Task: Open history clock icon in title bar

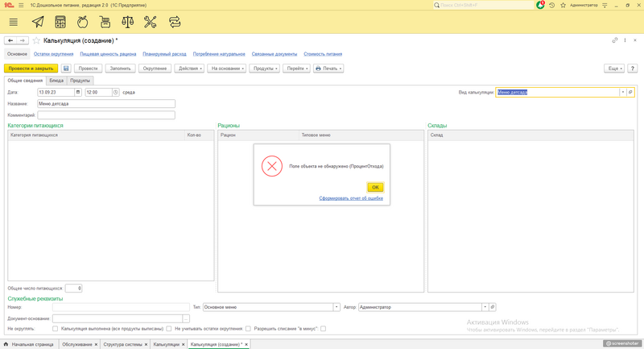Action: click(x=551, y=5)
